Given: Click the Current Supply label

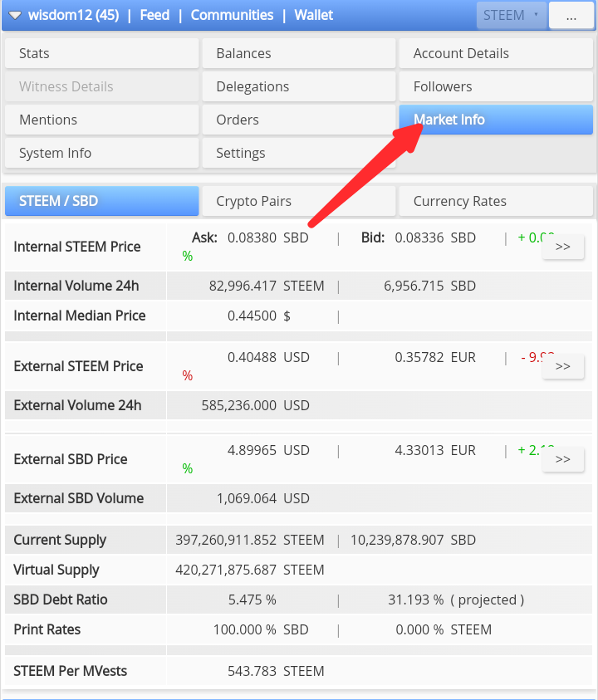Looking at the screenshot, I should click(x=60, y=541).
